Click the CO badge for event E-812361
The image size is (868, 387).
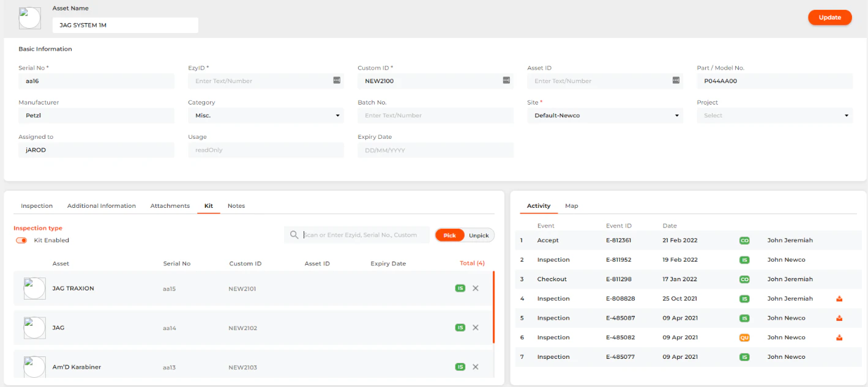744,240
